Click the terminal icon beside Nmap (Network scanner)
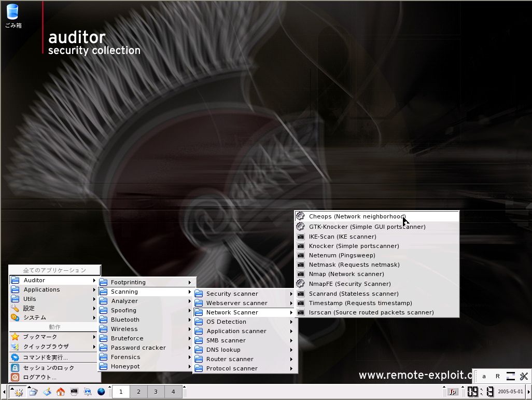Image resolution: width=532 pixels, height=400 pixels. click(x=301, y=274)
